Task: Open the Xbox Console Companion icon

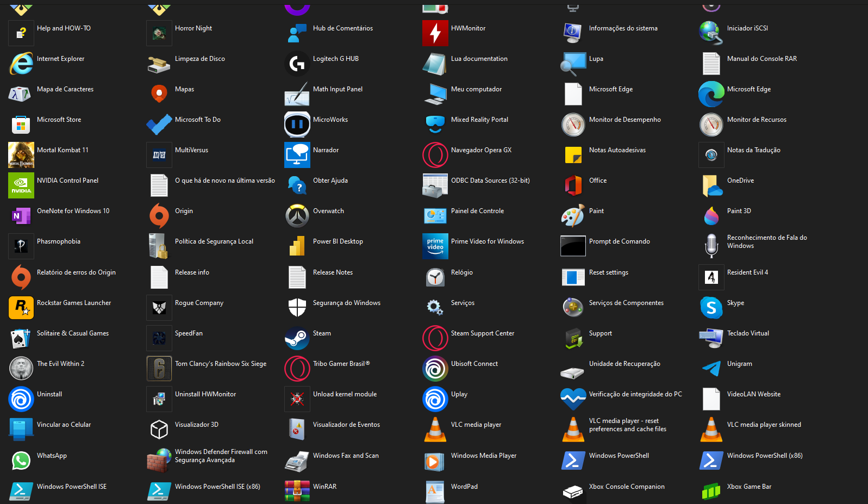Action: (573, 491)
